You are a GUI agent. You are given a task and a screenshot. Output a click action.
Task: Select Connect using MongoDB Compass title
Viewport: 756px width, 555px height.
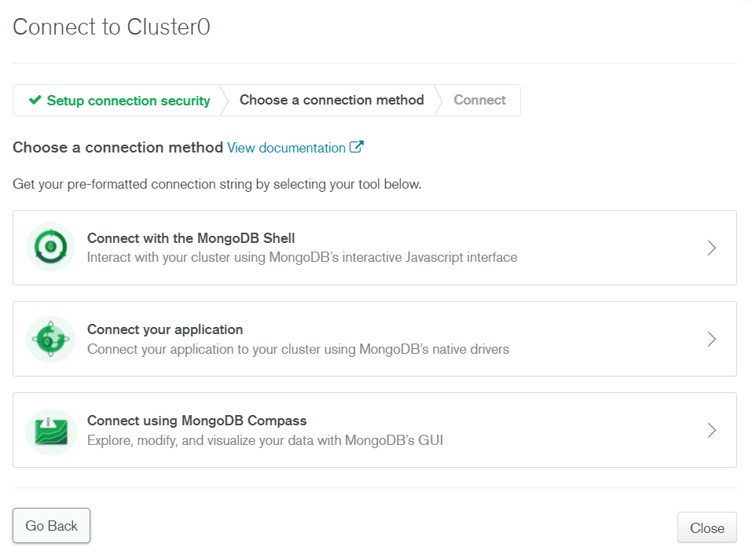[x=196, y=421]
